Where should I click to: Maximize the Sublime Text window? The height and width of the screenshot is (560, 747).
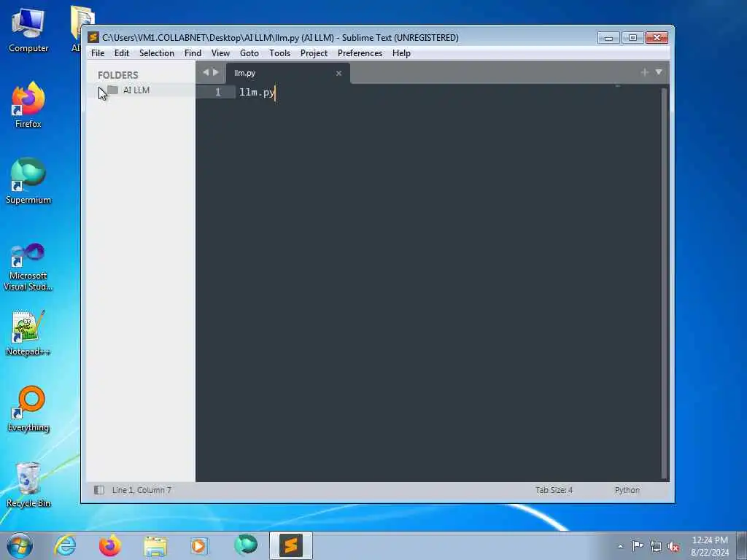[632, 38]
